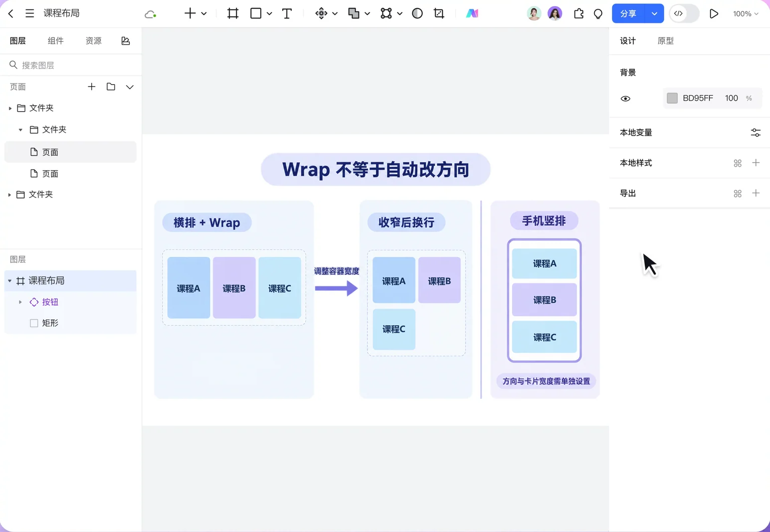Switch to the 资源 tab
770x532 pixels.
[x=93, y=41]
